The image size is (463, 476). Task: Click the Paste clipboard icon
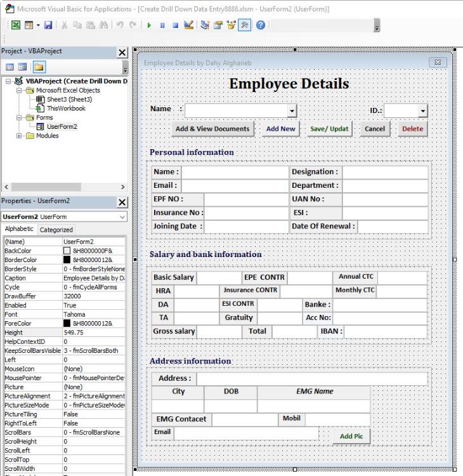91,25
